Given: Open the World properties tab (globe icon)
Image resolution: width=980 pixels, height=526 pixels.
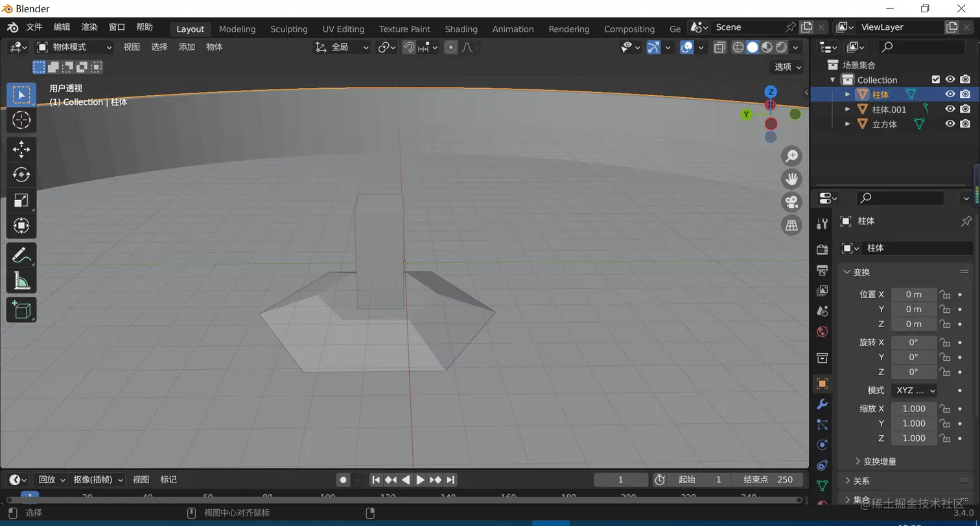Looking at the screenshot, I should [x=822, y=332].
